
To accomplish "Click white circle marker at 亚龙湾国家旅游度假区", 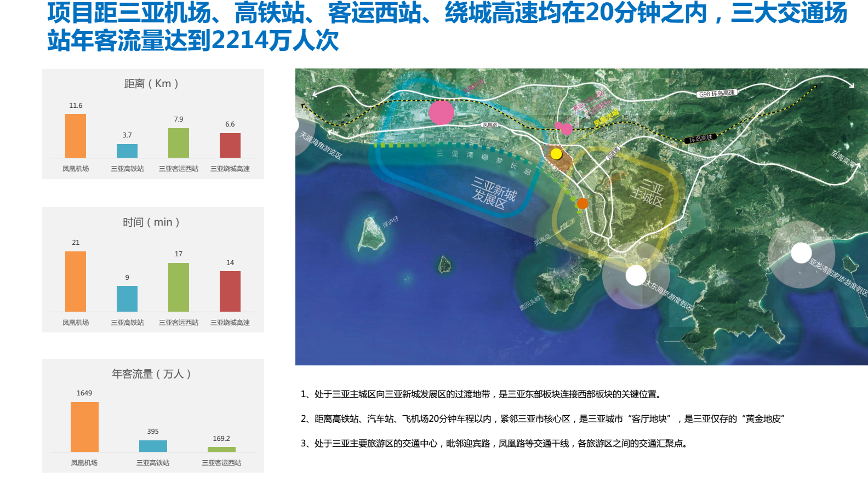I will 801,252.
